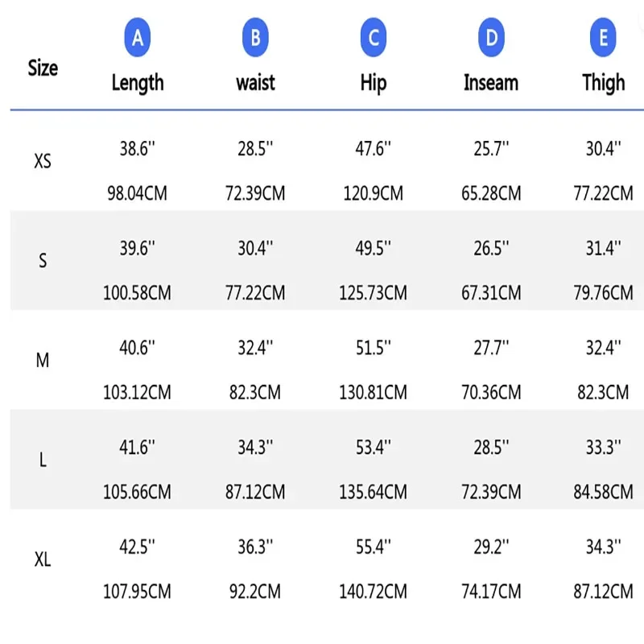644x644 pixels.
Task: Select the XS size row label
Action: (x=43, y=162)
